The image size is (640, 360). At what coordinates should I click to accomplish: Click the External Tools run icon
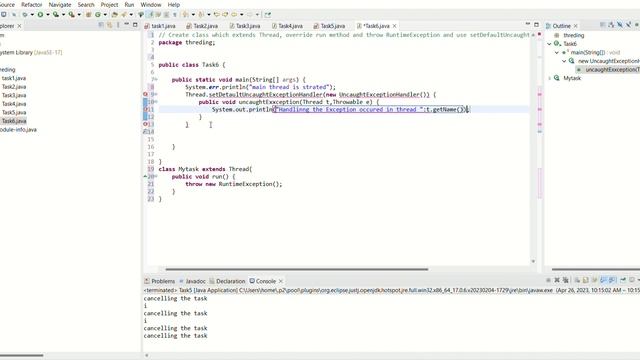click(71, 15)
